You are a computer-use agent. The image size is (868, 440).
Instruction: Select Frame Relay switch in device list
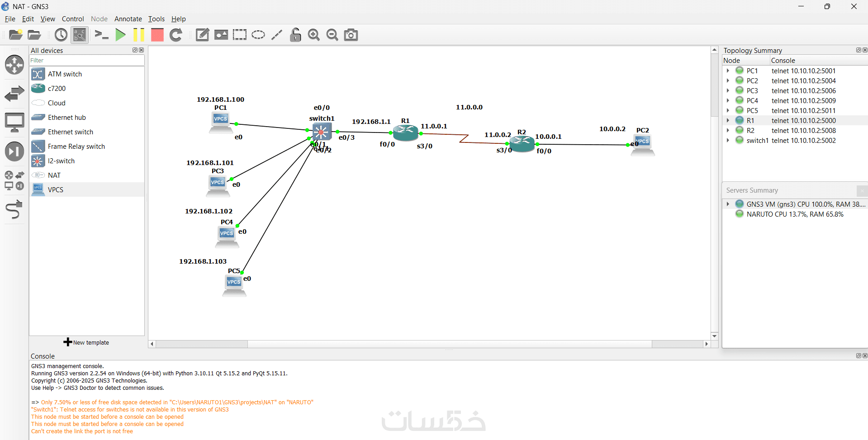87,147
